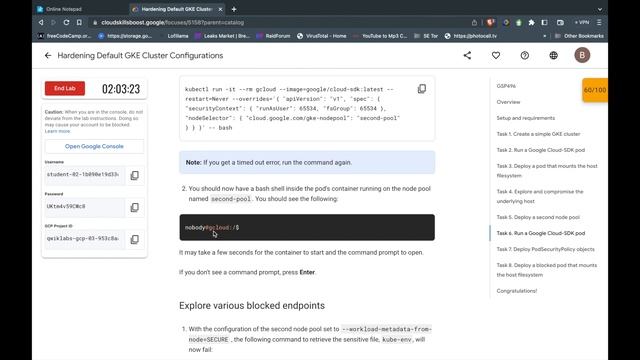Click the Password field value
640x360 pixels.
point(83,207)
